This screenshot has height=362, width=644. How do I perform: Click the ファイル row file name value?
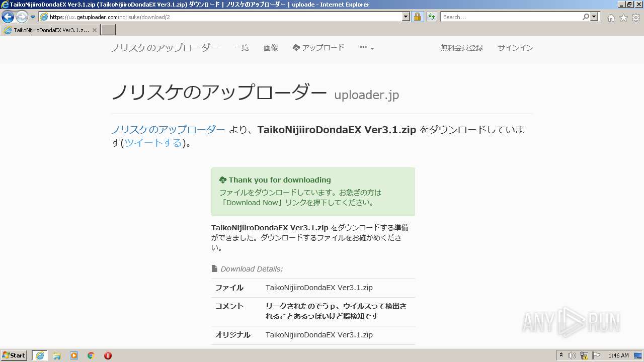(319, 288)
